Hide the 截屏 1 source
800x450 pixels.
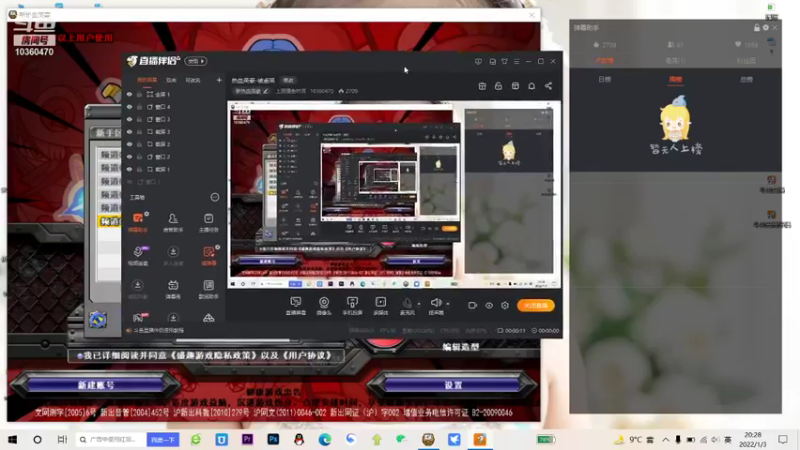130,169
